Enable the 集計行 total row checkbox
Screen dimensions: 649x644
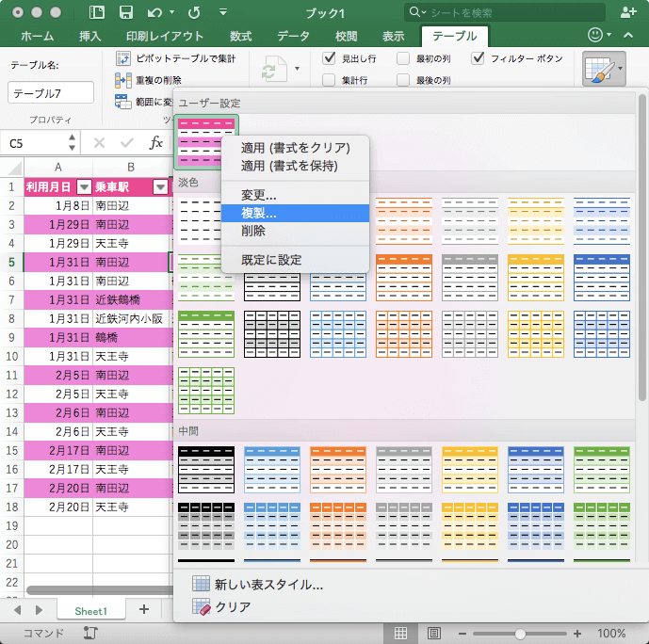330,80
